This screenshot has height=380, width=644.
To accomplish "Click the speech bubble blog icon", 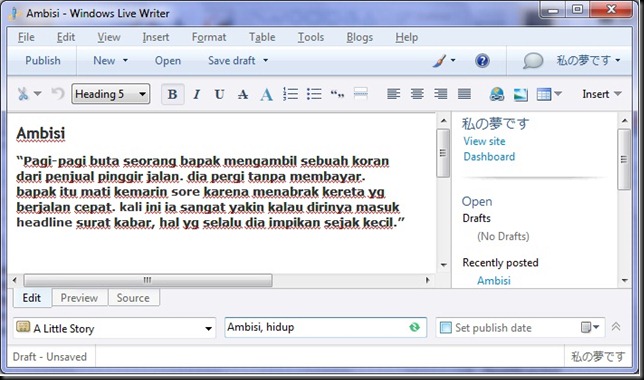I will click(533, 61).
